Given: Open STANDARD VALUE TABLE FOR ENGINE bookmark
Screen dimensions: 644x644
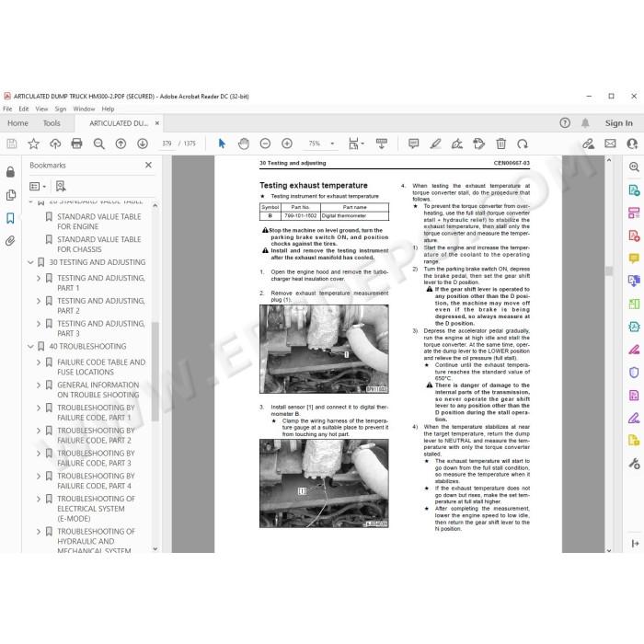Looking at the screenshot, I should tap(99, 222).
